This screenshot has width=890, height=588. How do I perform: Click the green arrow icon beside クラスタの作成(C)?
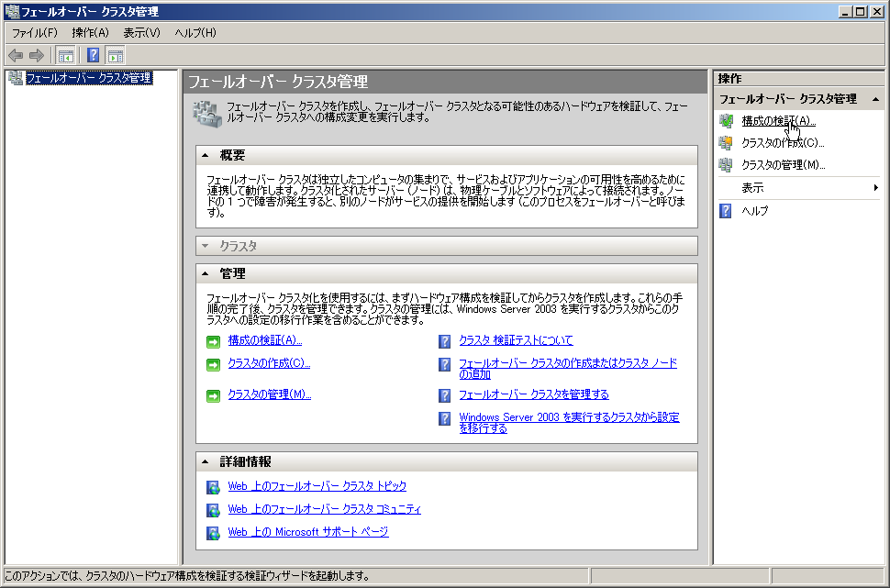point(214,364)
